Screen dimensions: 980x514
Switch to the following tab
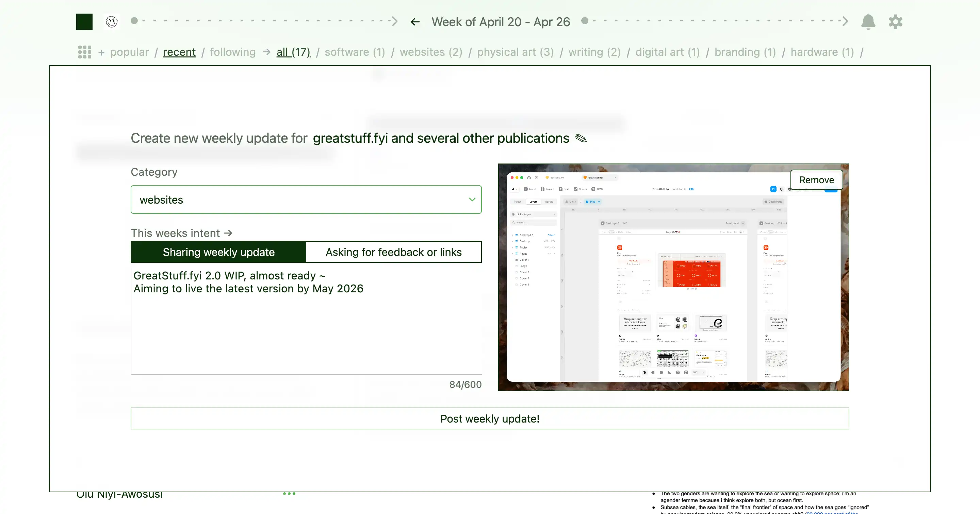[x=233, y=52]
